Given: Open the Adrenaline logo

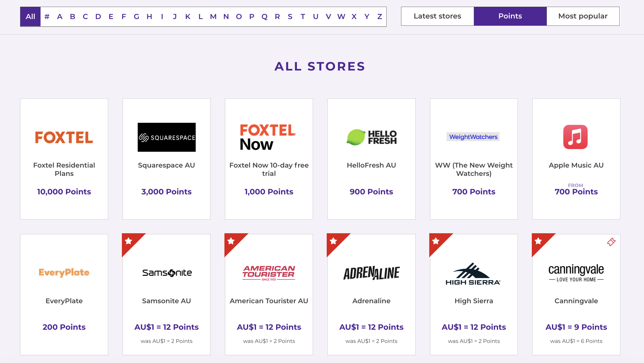Looking at the screenshot, I should coord(372,273).
